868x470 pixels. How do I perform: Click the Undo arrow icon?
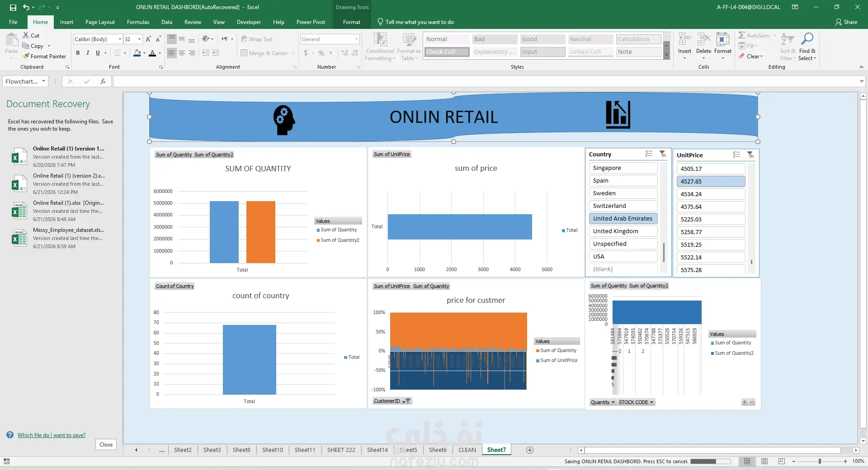(26, 7)
